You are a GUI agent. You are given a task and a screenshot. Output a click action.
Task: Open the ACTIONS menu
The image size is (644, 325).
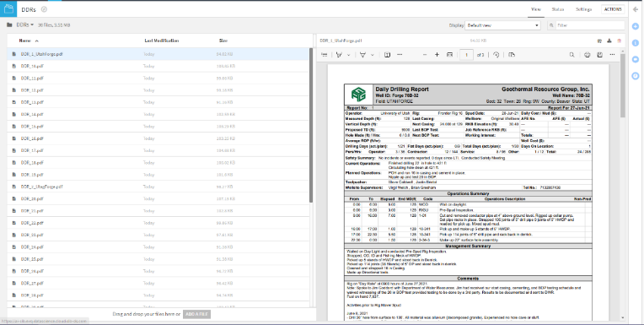tap(613, 9)
